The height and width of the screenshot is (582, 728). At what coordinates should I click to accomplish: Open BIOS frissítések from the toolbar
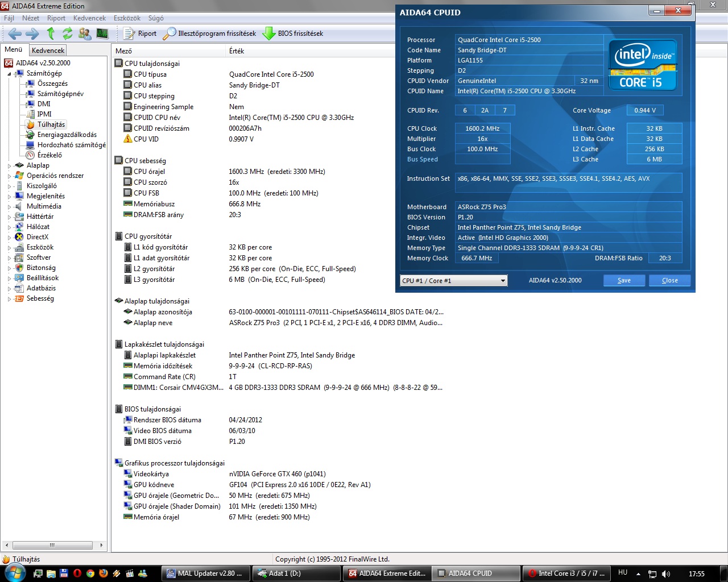pyautogui.click(x=292, y=34)
